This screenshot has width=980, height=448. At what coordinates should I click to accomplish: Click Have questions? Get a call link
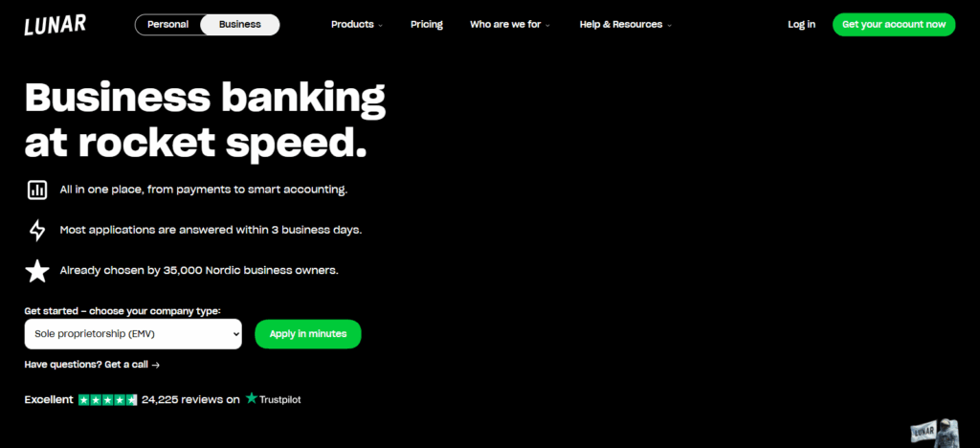click(x=92, y=365)
